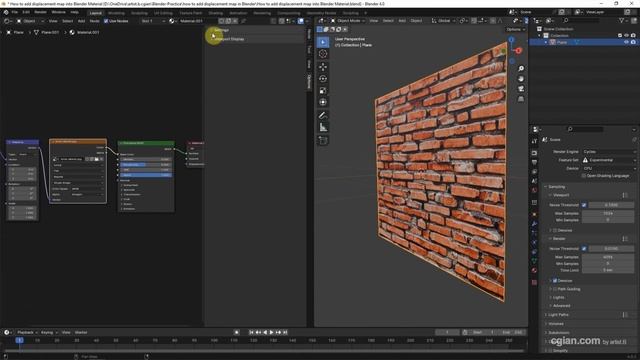
Task: Open the Texture properties tab
Action: [x=534, y=282]
